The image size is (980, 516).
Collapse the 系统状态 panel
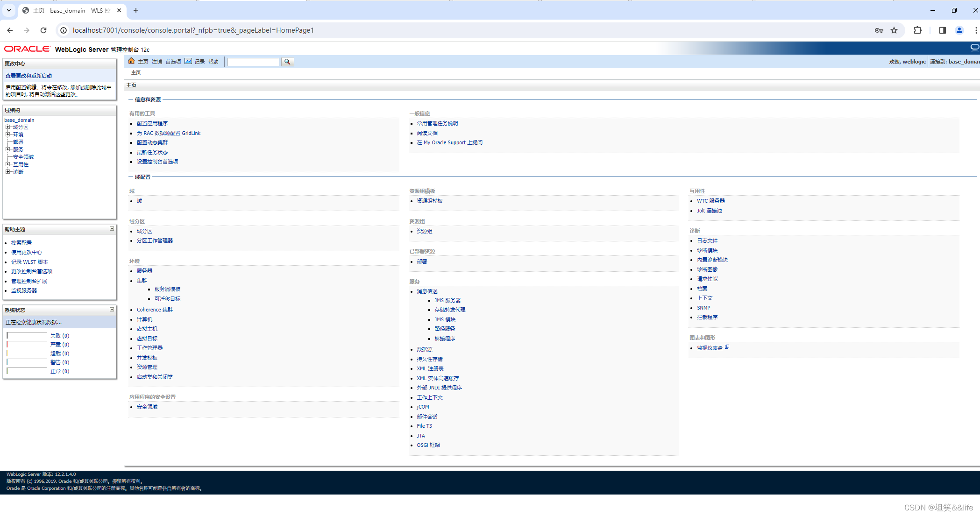(x=112, y=309)
